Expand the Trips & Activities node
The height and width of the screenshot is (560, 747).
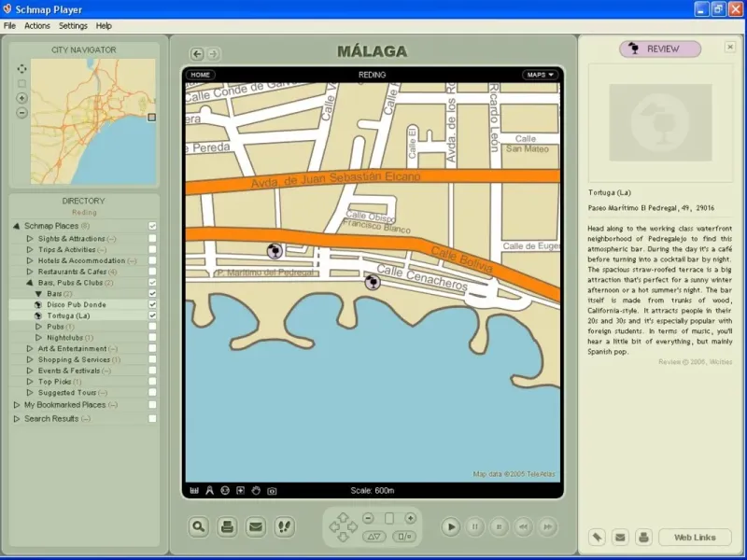(x=30, y=249)
